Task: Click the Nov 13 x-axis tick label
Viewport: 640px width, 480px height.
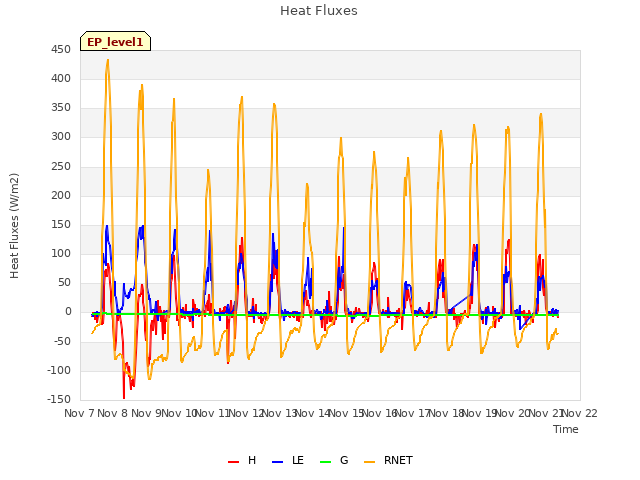Action: point(279,413)
